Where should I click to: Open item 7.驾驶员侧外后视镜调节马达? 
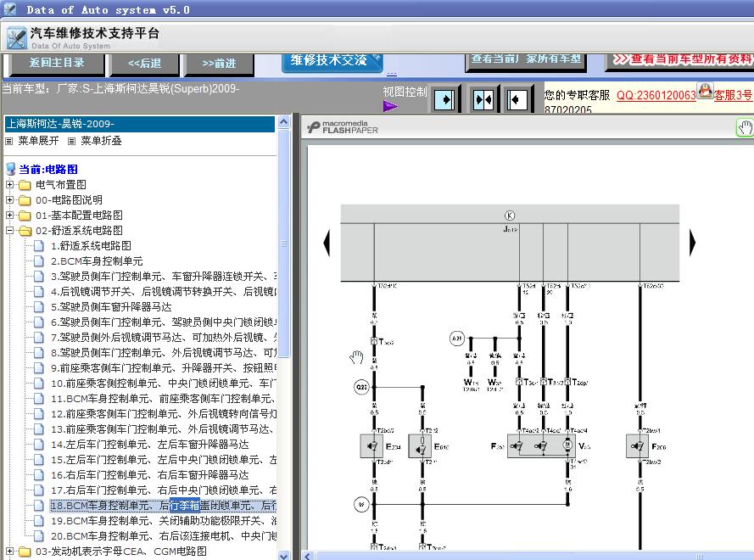(x=164, y=337)
